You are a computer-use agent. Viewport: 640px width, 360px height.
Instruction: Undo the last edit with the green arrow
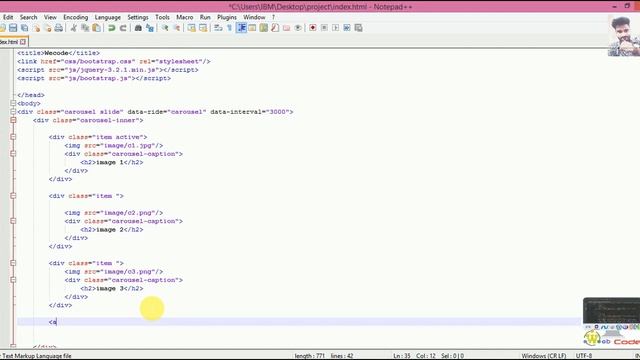point(111,28)
